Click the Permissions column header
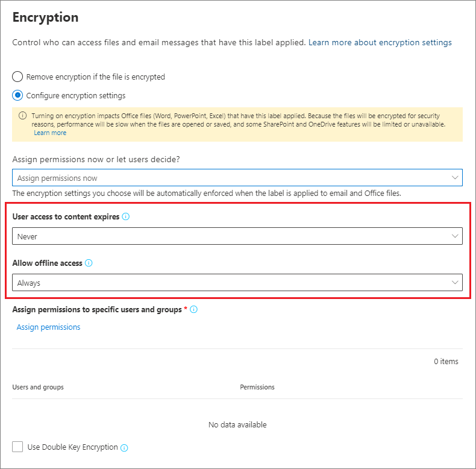 [x=257, y=387]
